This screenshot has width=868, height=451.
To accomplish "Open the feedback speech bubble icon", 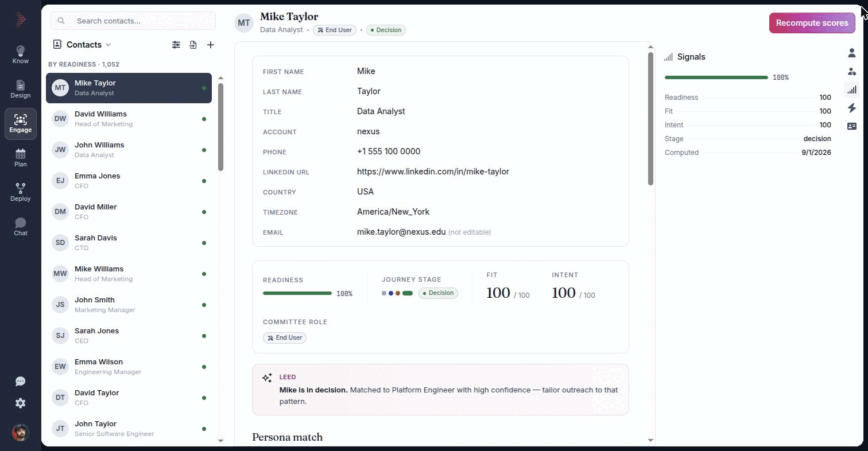I will point(20,382).
